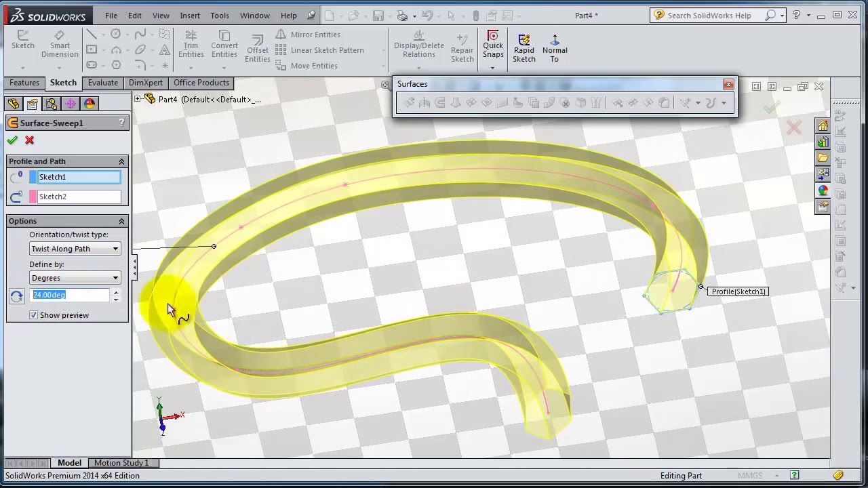Accept the Surface-Sweep with green checkmark
Image resolution: width=868 pixels, height=488 pixels.
coord(12,140)
